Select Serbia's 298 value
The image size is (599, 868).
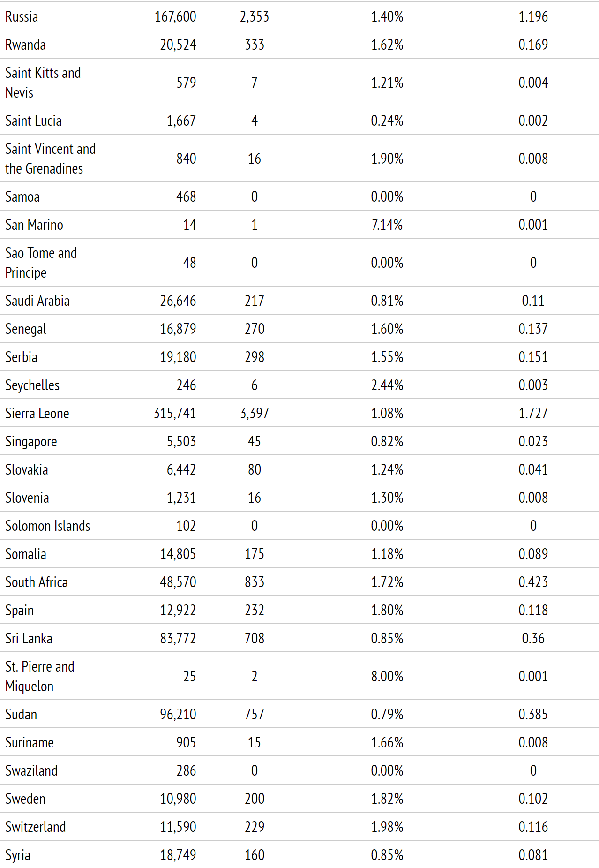pyautogui.click(x=255, y=357)
